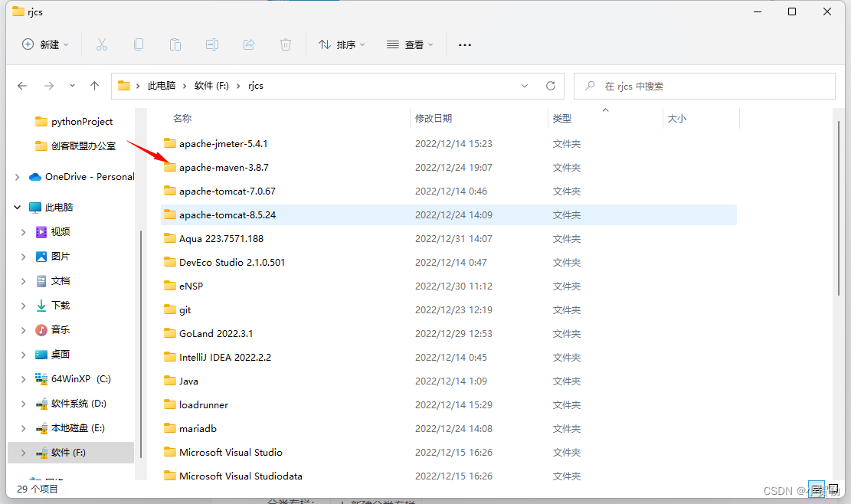Click the magnifier icon in search box
Image resolution: width=851 pixels, height=504 pixels.
pyautogui.click(x=590, y=86)
